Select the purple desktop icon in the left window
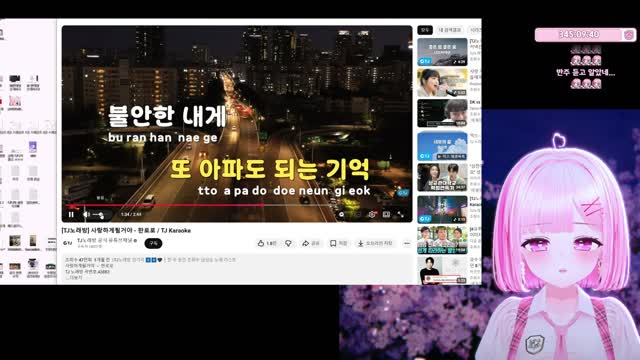The height and width of the screenshot is (360, 640). point(33,149)
